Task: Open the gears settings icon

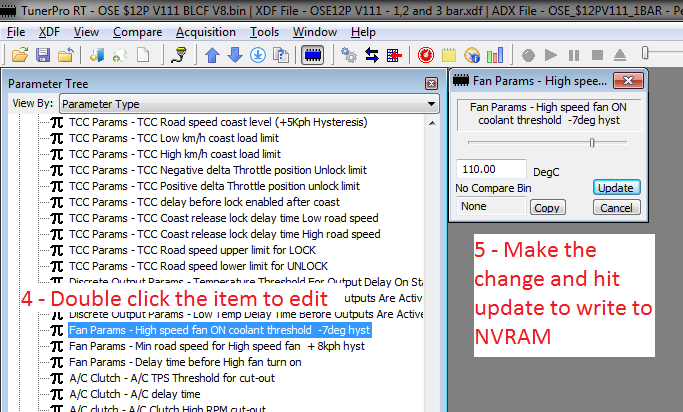Action: pos(348,55)
